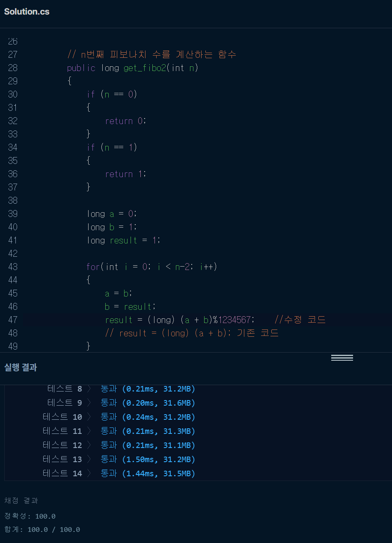Viewport: 392px width, 543px height.
Task: Expand the 테스트 13 result chevron
Action: [x=89, y=460]
